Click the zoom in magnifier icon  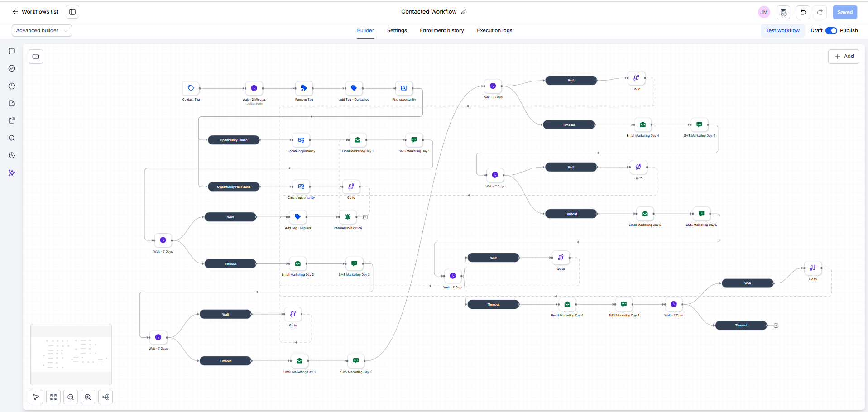coord(88,397)
